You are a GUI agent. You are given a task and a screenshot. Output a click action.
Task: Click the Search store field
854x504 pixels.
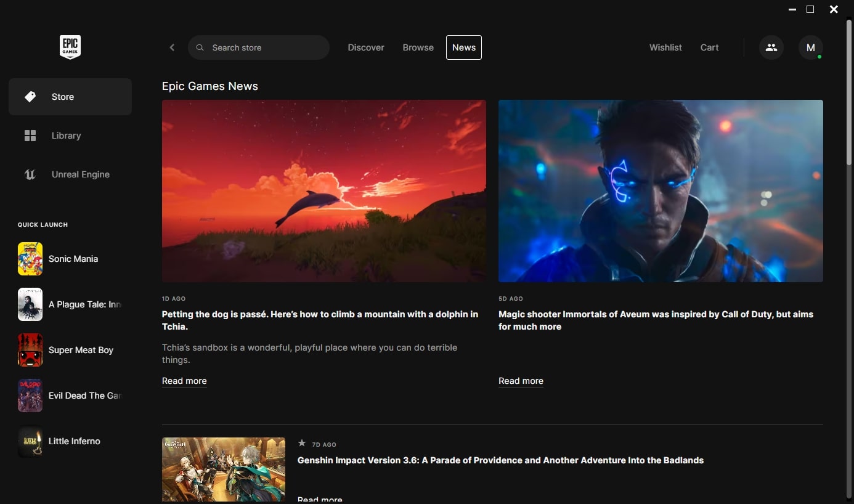point(259,47)
